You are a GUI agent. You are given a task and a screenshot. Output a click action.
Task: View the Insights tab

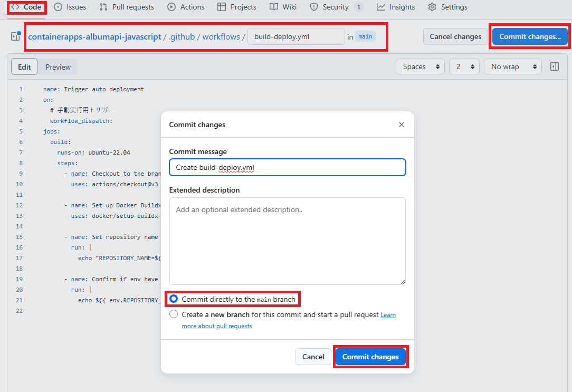[x=396, y=7]
